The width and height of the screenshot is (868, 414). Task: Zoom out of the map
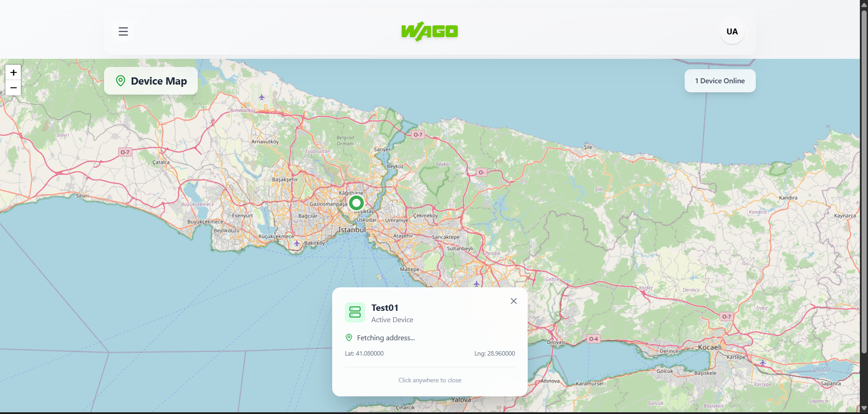(14, 88)
